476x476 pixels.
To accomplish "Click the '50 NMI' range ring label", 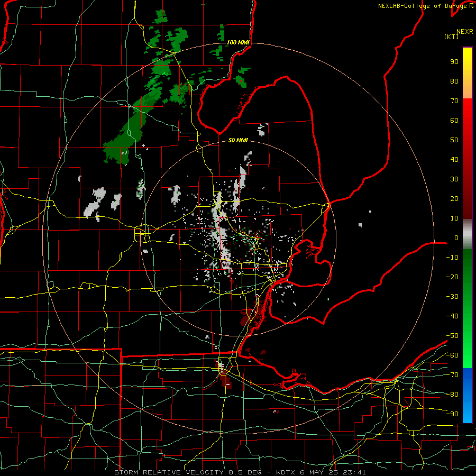I will pos(238,140).
